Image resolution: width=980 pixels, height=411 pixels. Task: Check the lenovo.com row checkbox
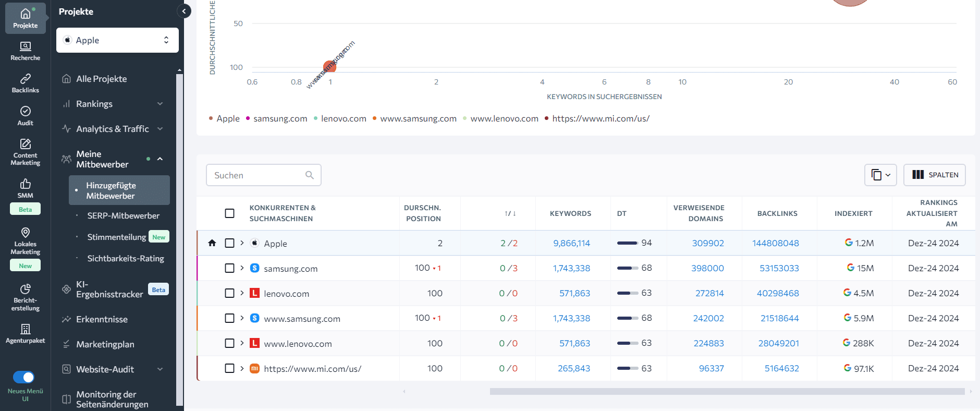[x=229, y=293]
